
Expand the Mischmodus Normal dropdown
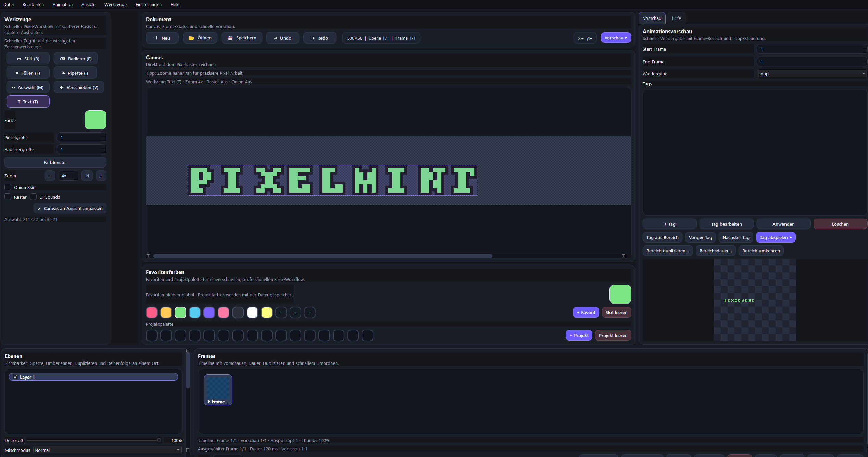coord(107,450)
